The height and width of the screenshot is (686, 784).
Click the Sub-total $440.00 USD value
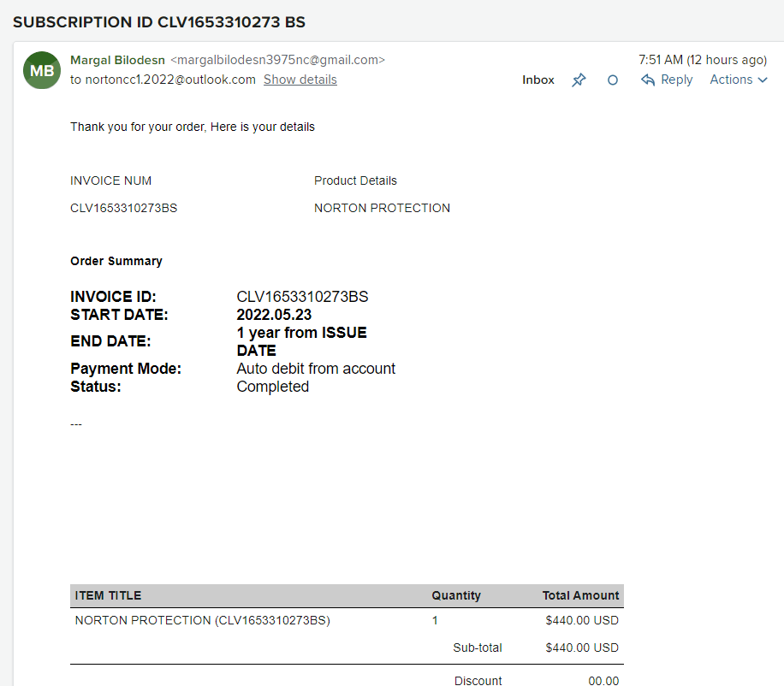coord(581,648)
